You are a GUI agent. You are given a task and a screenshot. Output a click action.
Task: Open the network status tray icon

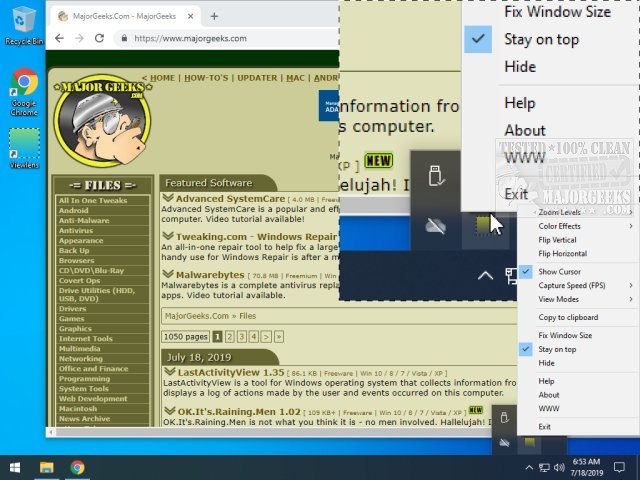pyautogui.click(x=544, y=467)
